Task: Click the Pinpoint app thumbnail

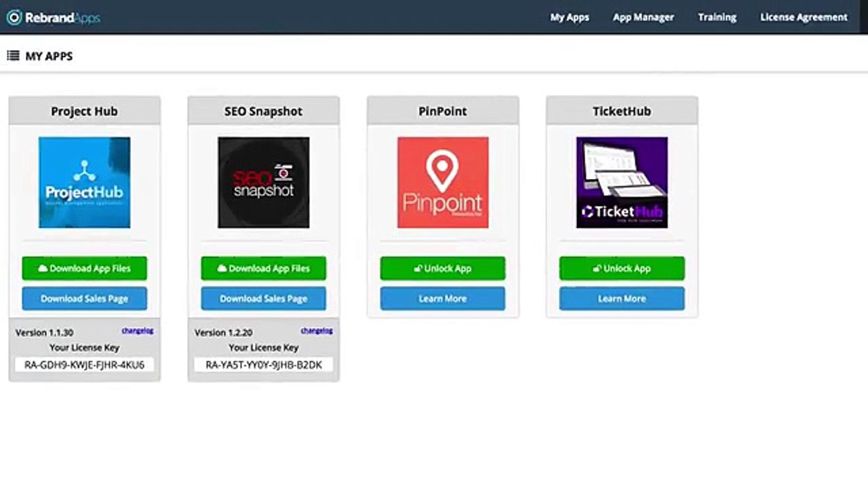Action: pos(443,182)
